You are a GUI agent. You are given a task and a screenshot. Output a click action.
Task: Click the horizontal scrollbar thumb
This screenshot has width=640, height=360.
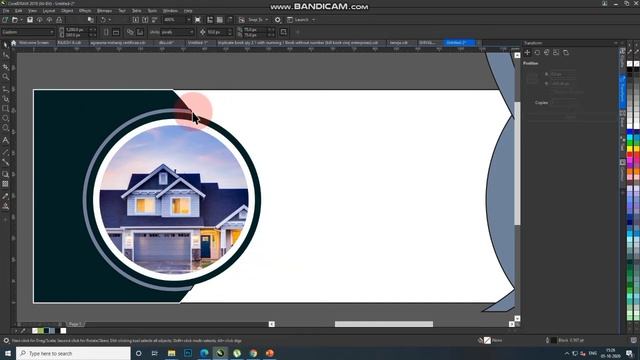coord(384,324)
